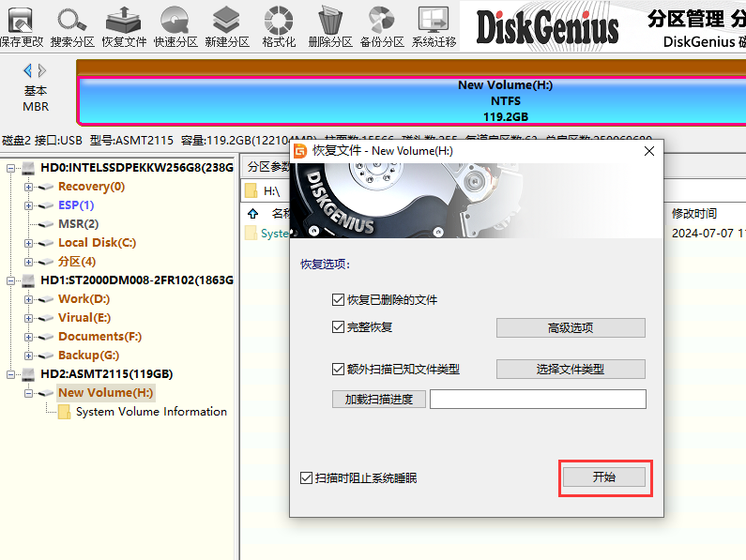Expand the Work(D:) partition node
This screenshot has height=560, width=746.
[28, 300]
